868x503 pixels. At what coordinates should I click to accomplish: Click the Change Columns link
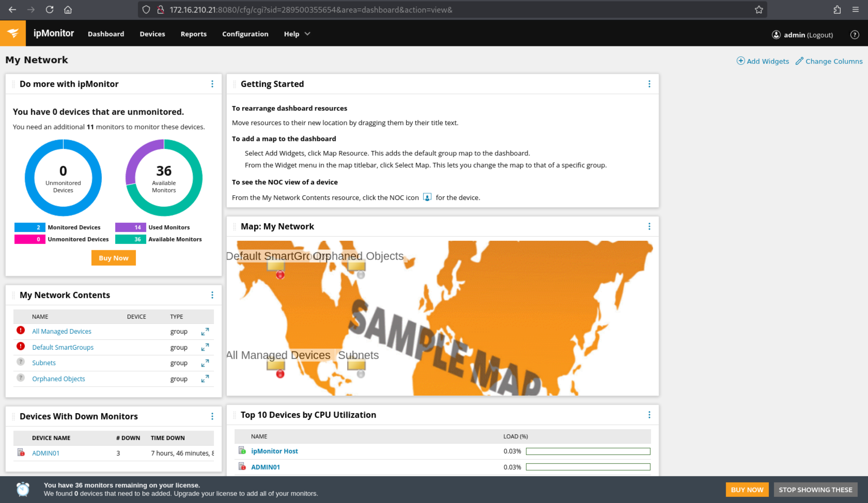pyautogui.click(x=829, y=61)
